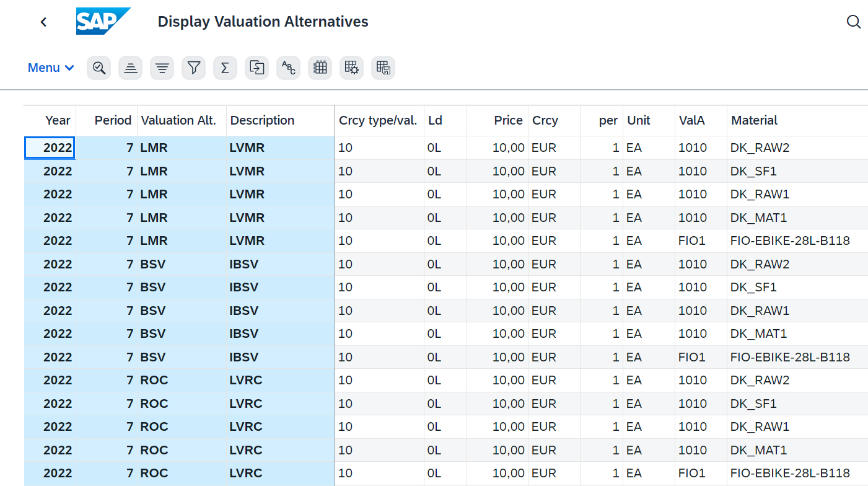Export the list using the export icon
The width and height of the screenshot is (868, 486).
256,68
